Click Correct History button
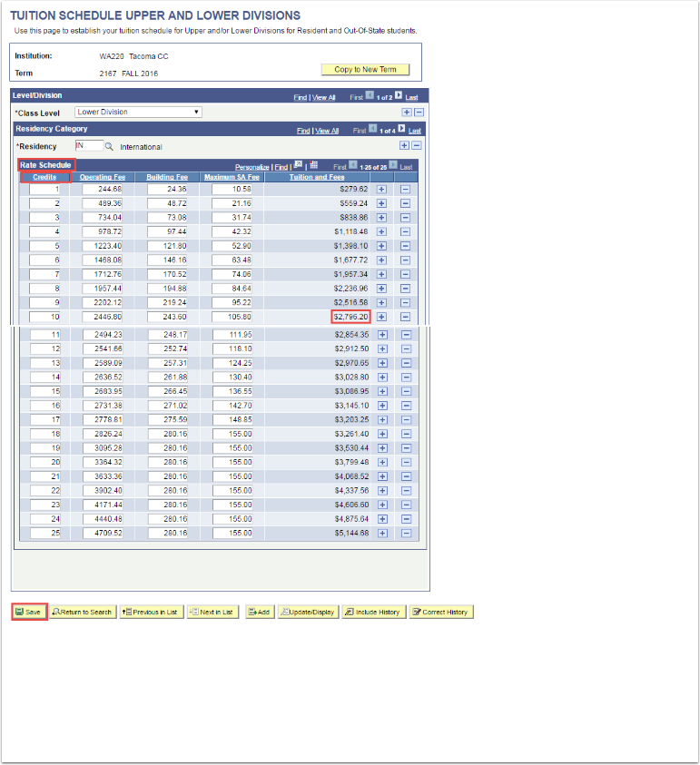 441,612
